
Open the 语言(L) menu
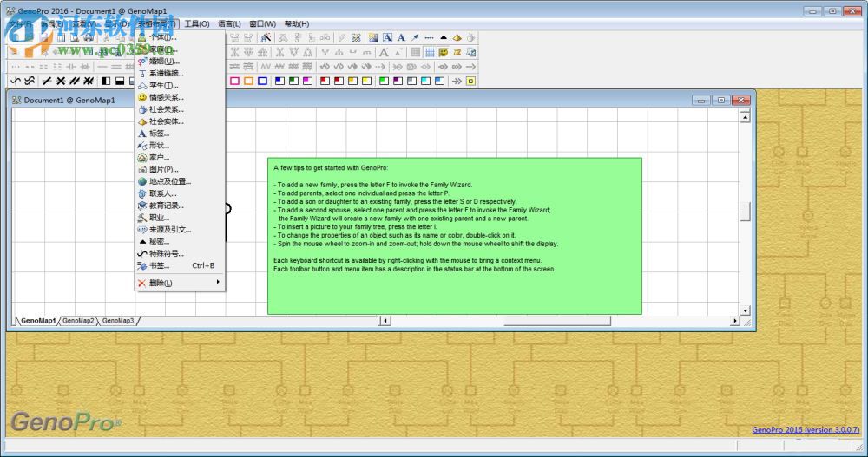[229, 23]
